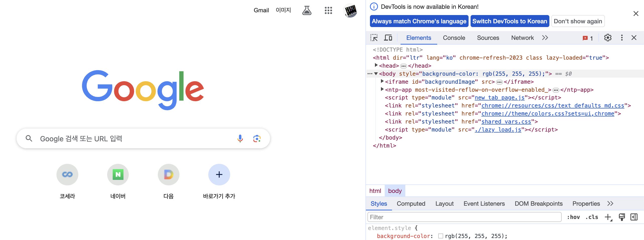This screenshot has height=240, width=644.
Task: Open the text_defaults_md.css link
Action: click(x=553, y=105)
